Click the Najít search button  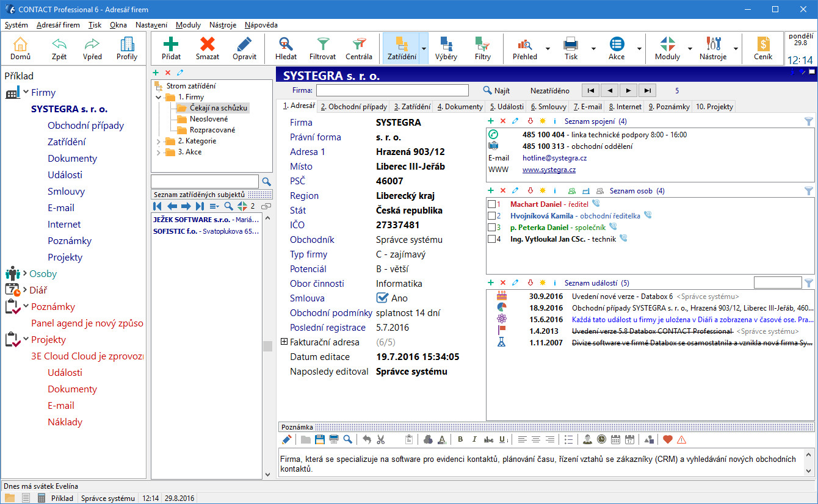496,90
